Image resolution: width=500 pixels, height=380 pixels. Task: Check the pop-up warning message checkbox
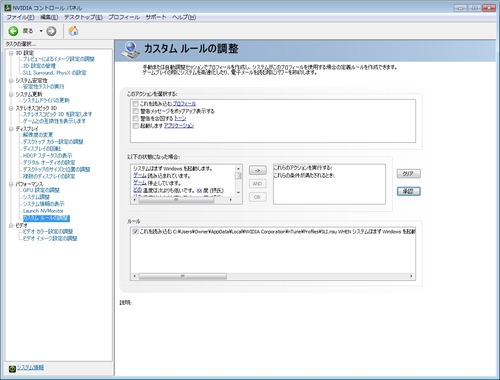coord(135,111)
